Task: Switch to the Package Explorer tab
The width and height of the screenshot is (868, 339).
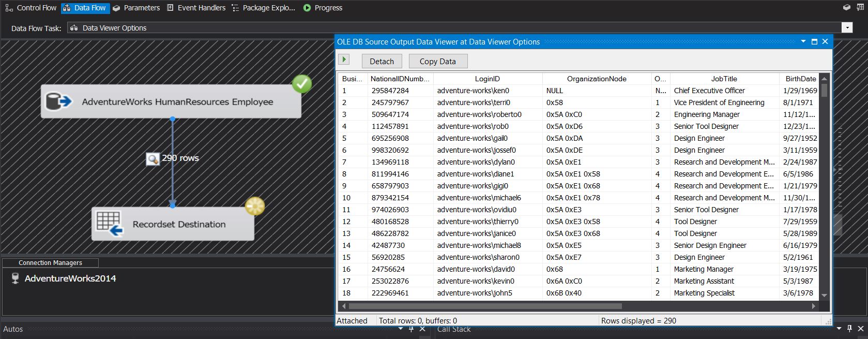Action: (264, 8)
